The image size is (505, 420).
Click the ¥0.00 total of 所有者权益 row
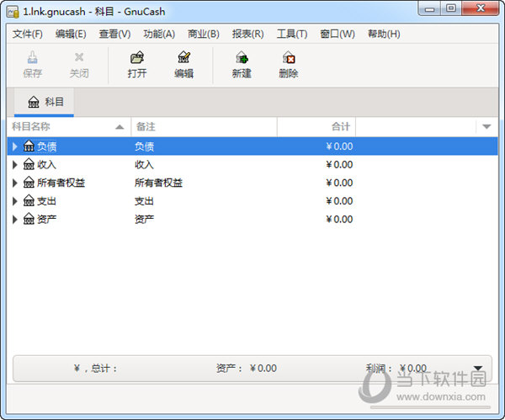coord(339,183)
